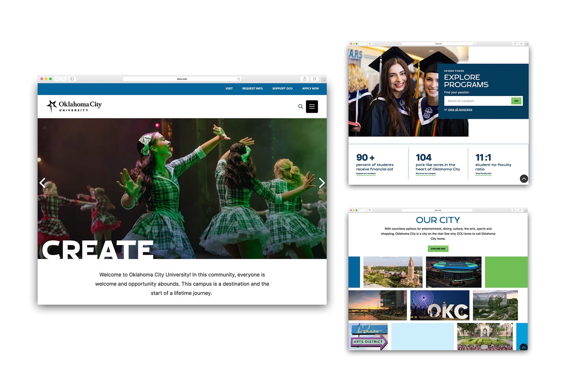The width and height of the screenshot is (570, 392).
Task: Open the Paseo Arts District sign photo
Action: [368, 337]
